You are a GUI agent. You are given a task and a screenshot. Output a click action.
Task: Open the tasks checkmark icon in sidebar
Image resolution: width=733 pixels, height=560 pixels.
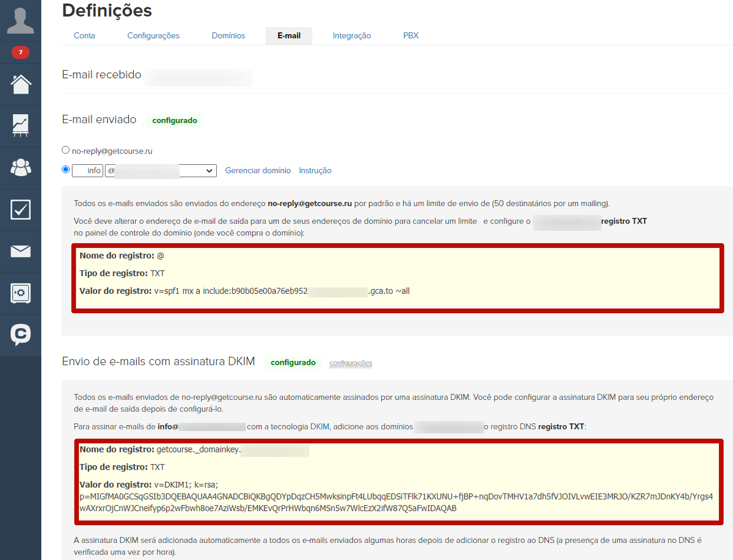click(x=20, y=209)
